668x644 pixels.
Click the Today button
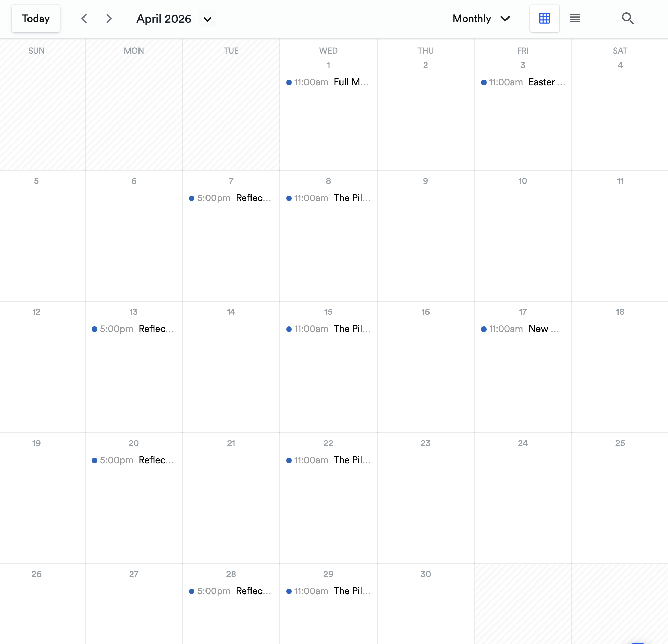[36, 19]
